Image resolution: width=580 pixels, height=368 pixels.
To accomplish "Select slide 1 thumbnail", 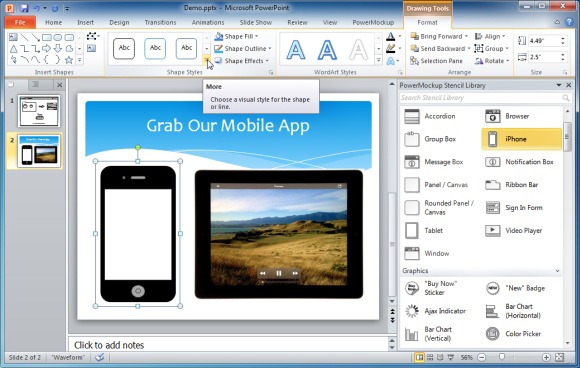I will click(x=39, y=111).
